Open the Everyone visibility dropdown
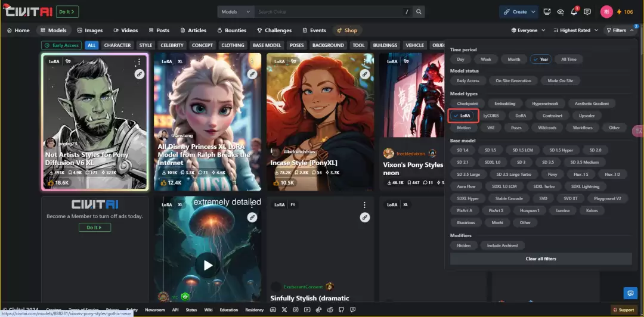 (x=528, y=30)
